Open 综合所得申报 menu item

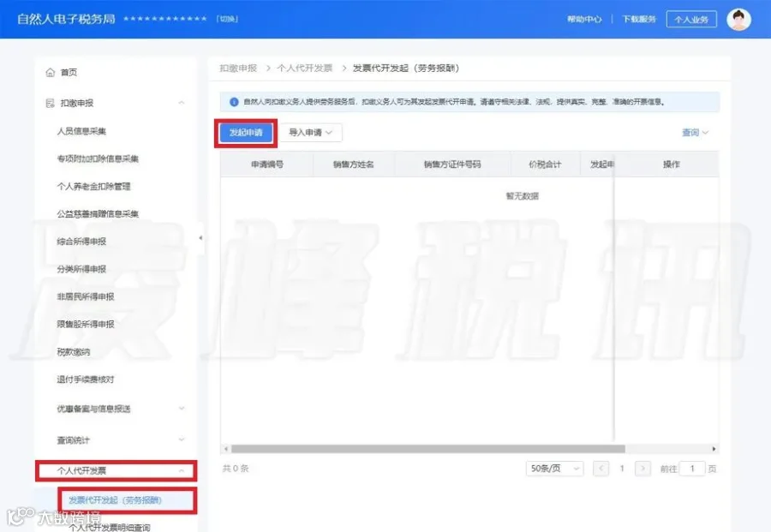pos(81,242)
